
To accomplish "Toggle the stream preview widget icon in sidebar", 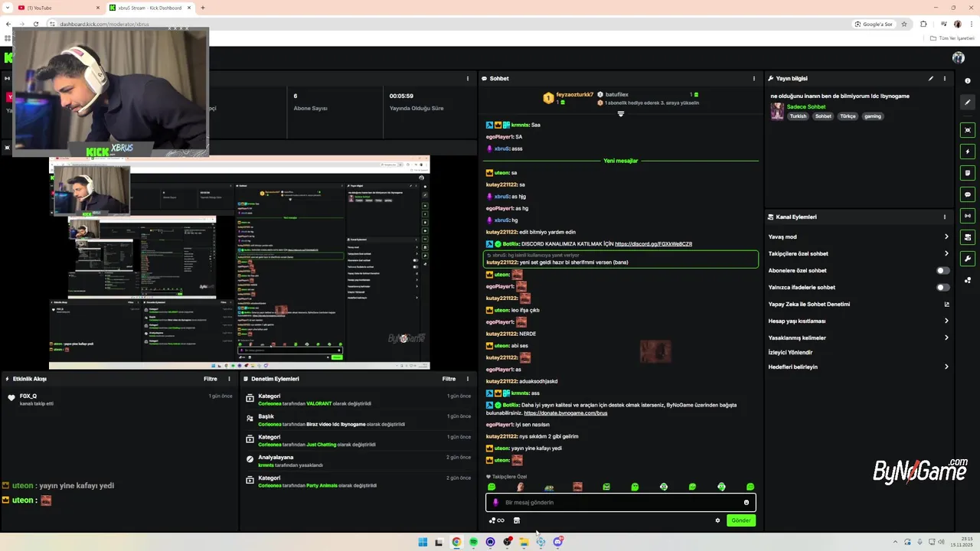I will [968, 130].
